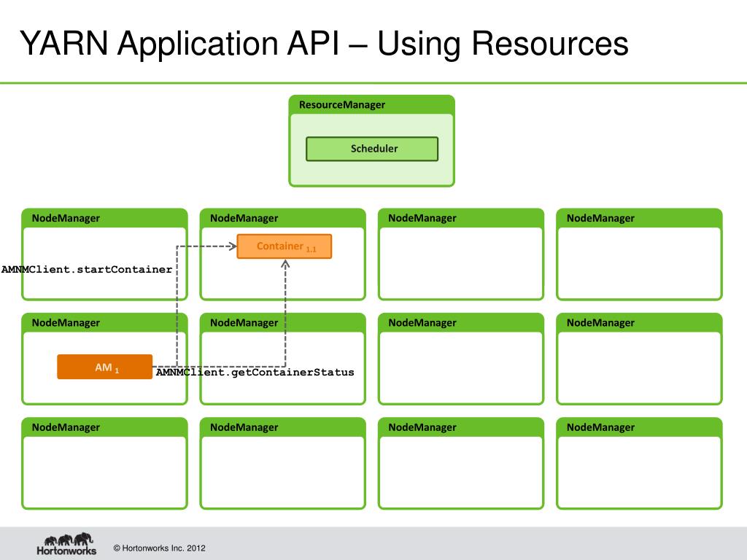Click the orange Container 1.1 box
747x560 pixels.
point(285,246)
